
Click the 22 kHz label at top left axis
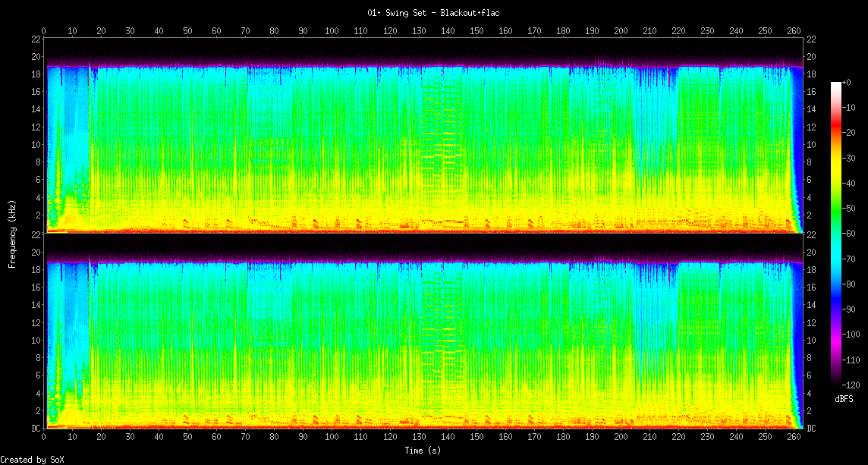click(36, 39)
